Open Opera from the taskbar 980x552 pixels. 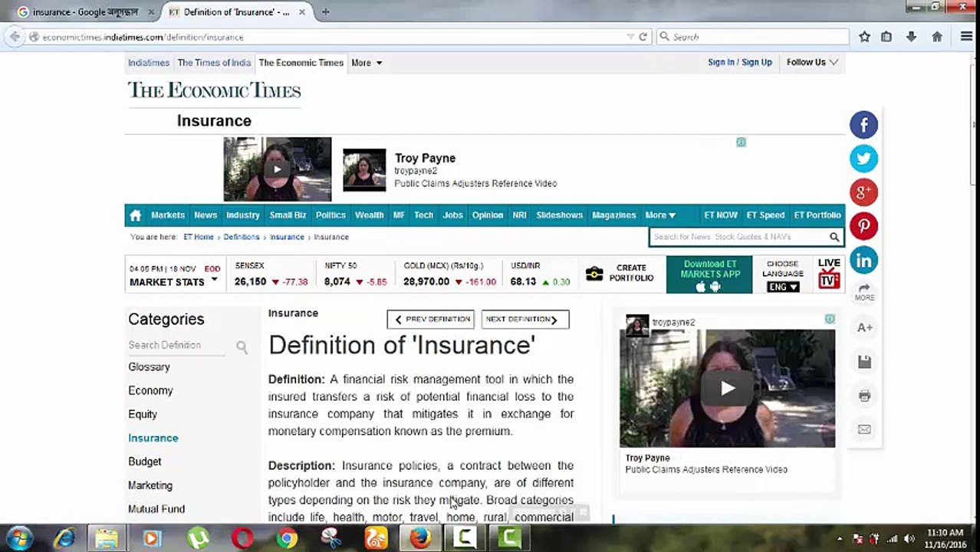[242, 539]
